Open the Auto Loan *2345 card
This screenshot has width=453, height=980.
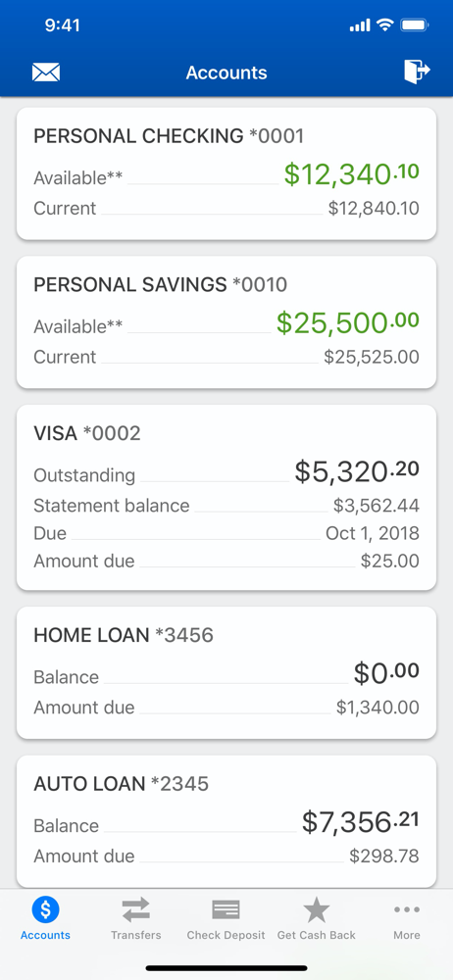(x=226, y=822)
